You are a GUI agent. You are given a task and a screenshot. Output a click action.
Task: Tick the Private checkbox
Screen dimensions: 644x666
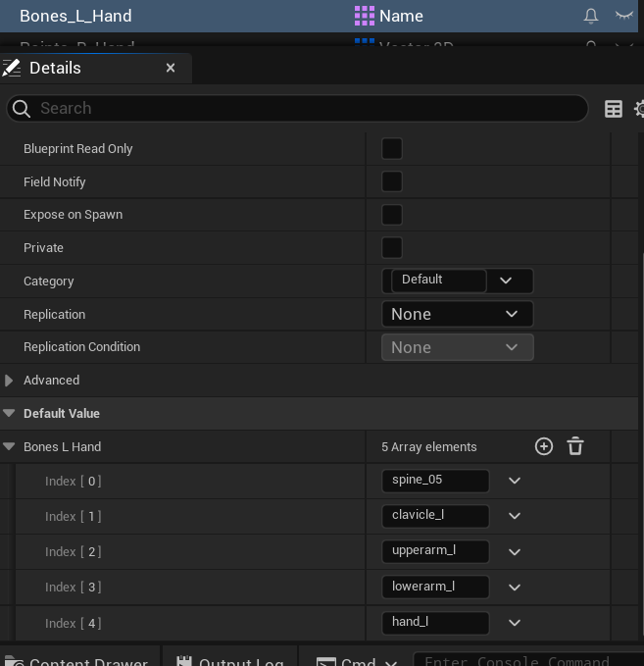coord(392,248)
